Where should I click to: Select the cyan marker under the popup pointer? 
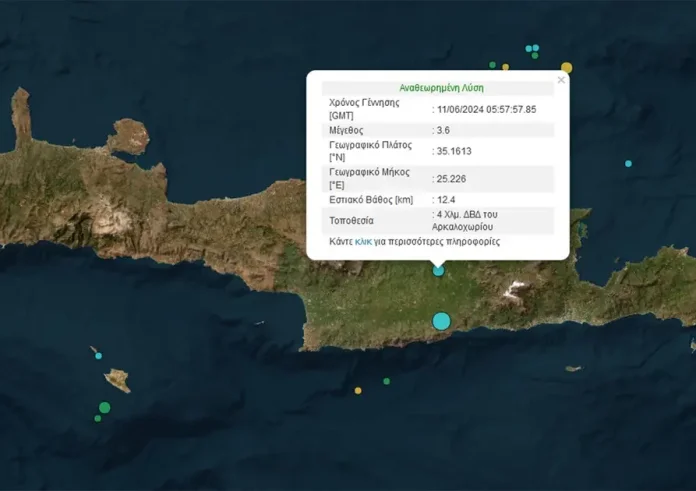pos(438,270)
